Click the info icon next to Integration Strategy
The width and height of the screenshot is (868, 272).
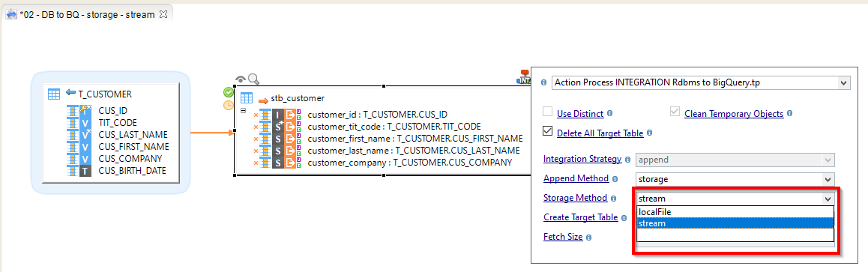coord(627,160)
